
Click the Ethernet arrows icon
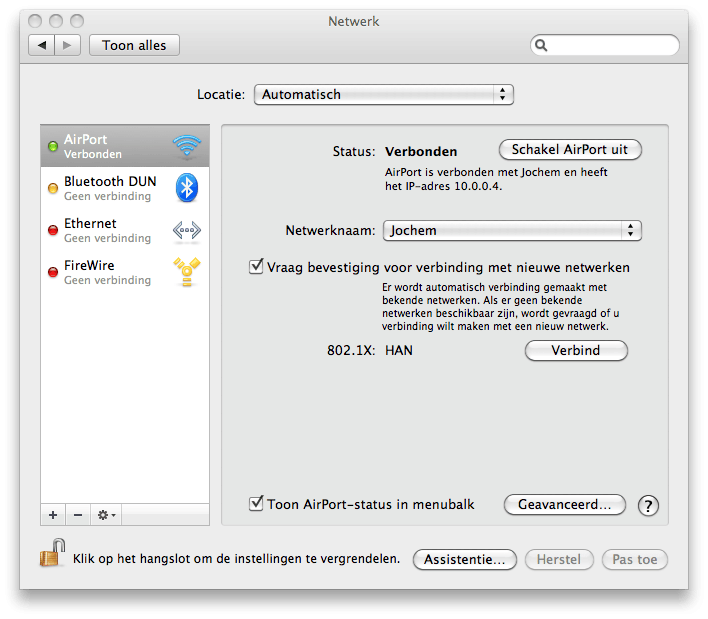[x=186, y=230]
